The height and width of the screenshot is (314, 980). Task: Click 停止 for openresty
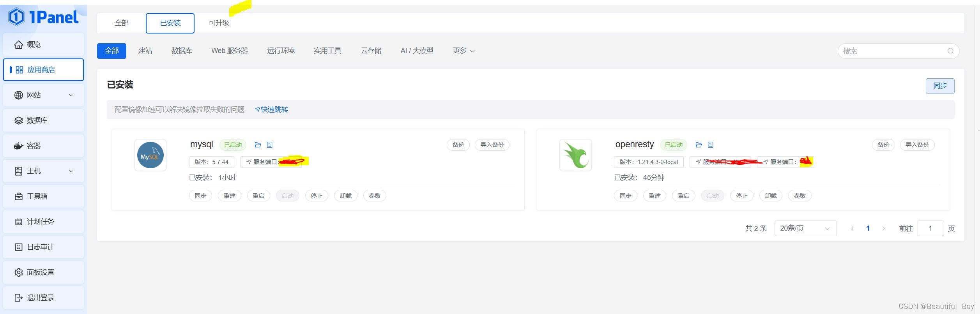pyautogui.click(x=742, y=196)
